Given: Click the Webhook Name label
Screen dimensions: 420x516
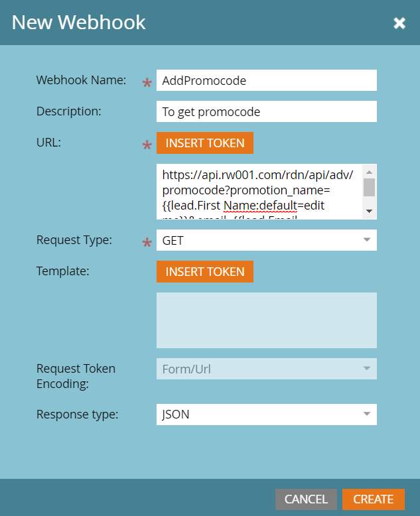Looking at the screenshot, I should tap(81, 80).
